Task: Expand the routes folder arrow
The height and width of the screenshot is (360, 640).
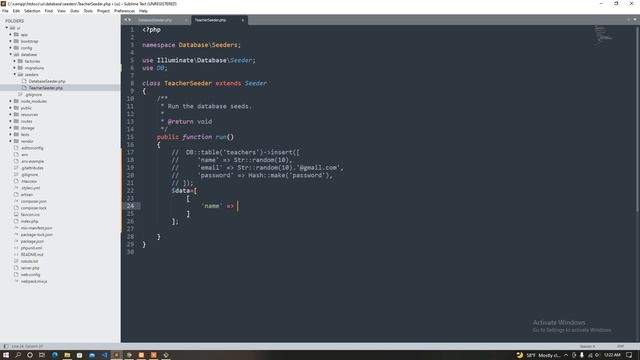Action: click(x=11, y=121)
